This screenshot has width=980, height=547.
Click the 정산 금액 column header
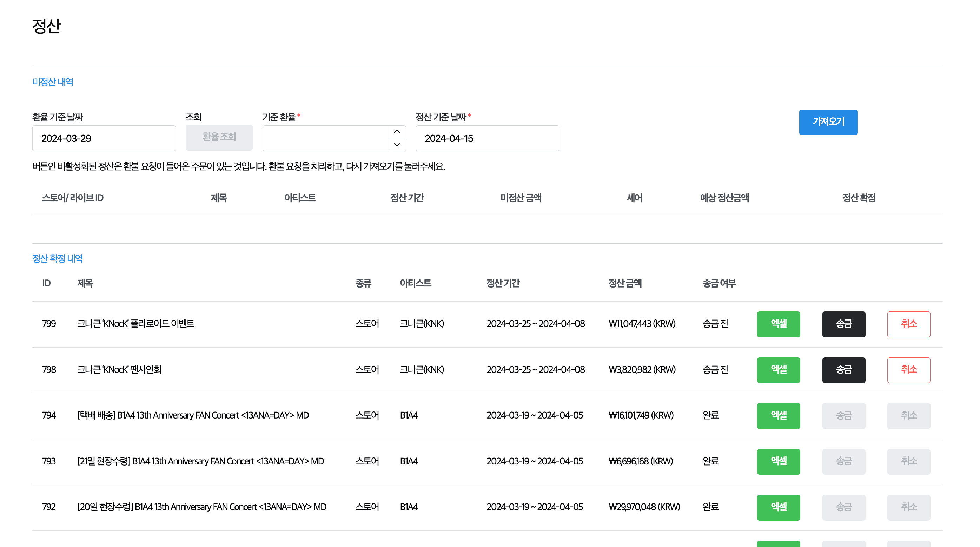(625, 284)
